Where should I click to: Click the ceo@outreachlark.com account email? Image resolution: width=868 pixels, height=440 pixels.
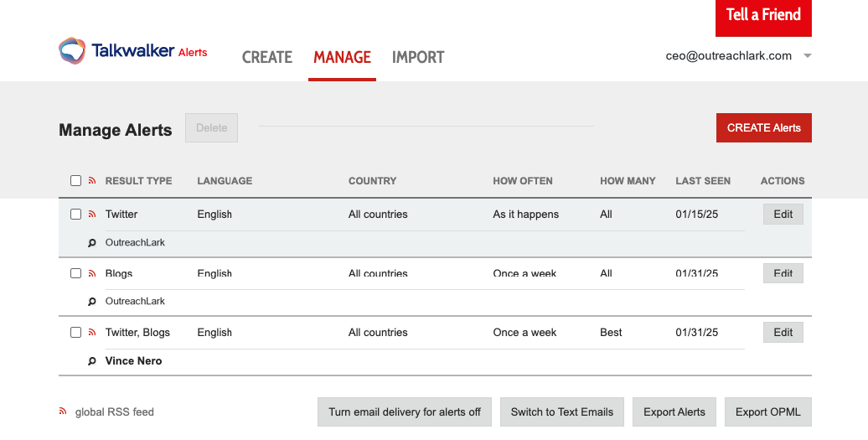pyautogui.click(x=729, y=56)
